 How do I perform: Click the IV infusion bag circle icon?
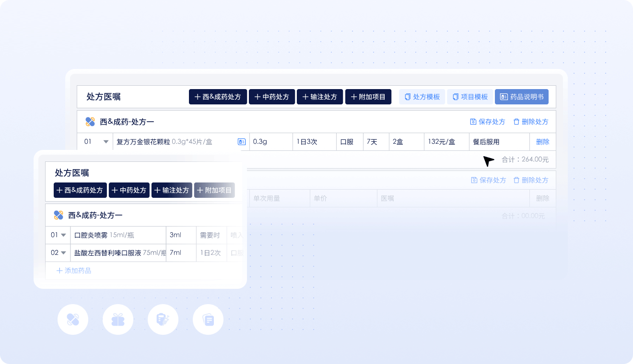coord(163,319)
